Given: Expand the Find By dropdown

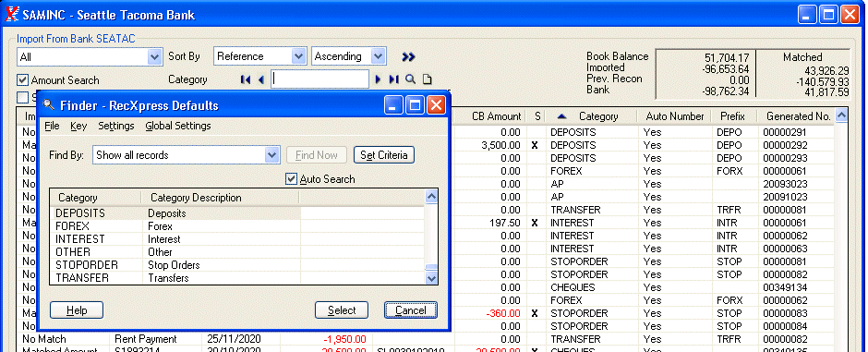Looking at the screenshot, I should point(271,155).
